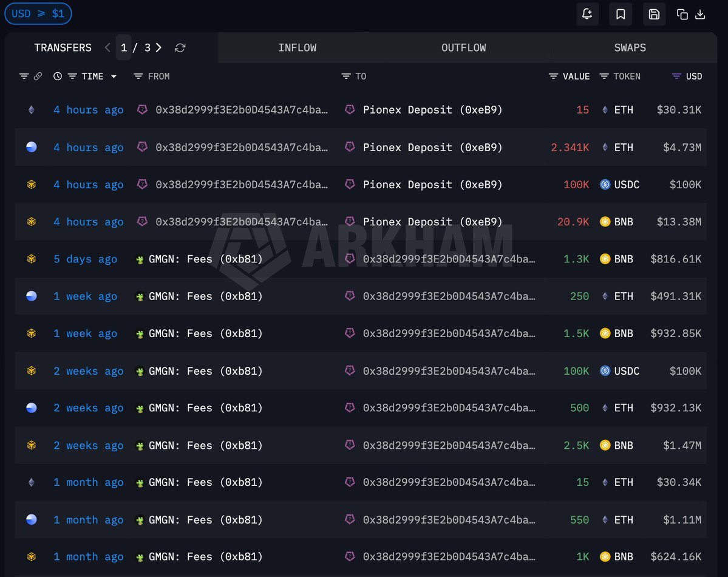Click the bookmark icon in top toolbar
The width and height of the screenshot is (728, 577).
coord(621,14)
